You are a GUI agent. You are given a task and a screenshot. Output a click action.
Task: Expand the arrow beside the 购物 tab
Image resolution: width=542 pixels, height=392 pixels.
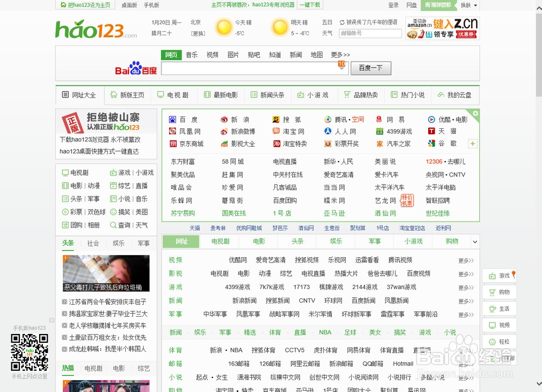tap(475, 241)
